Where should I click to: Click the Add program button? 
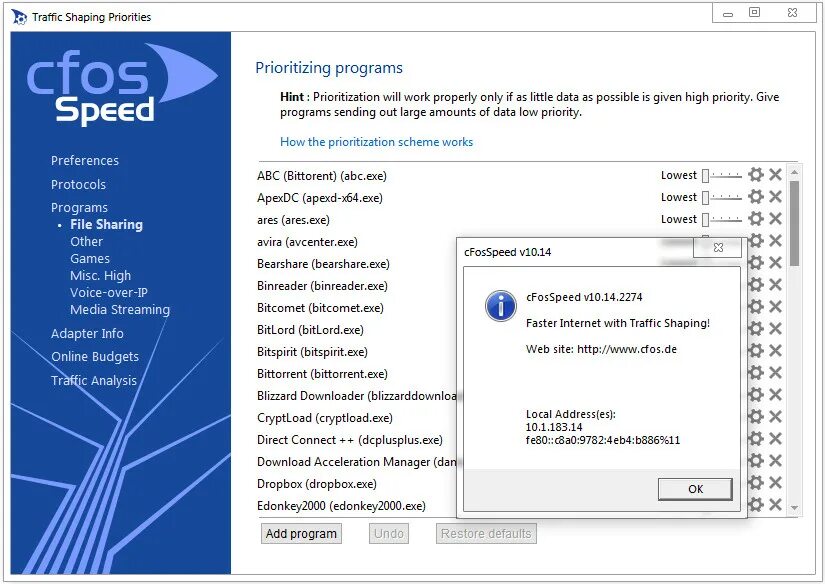301,533
